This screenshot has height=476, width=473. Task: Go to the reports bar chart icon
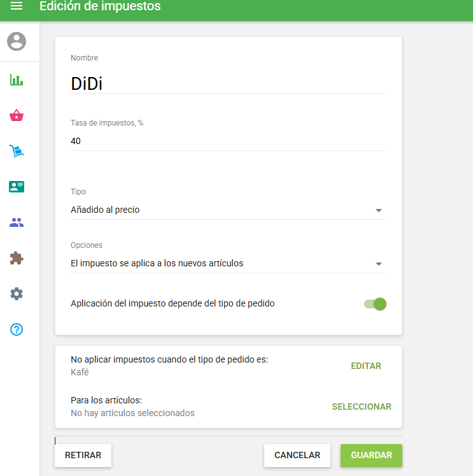[17, 80]
